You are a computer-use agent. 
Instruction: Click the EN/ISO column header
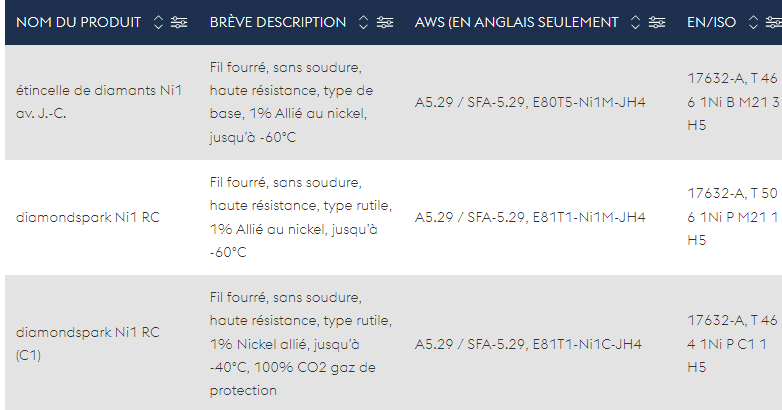click(x=711, y=22)
